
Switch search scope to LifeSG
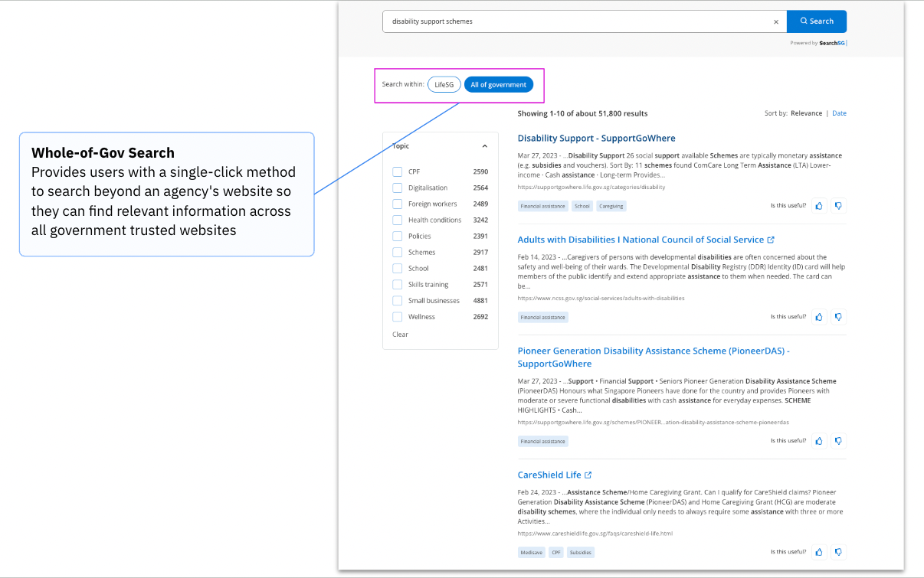tap(444, 84)
